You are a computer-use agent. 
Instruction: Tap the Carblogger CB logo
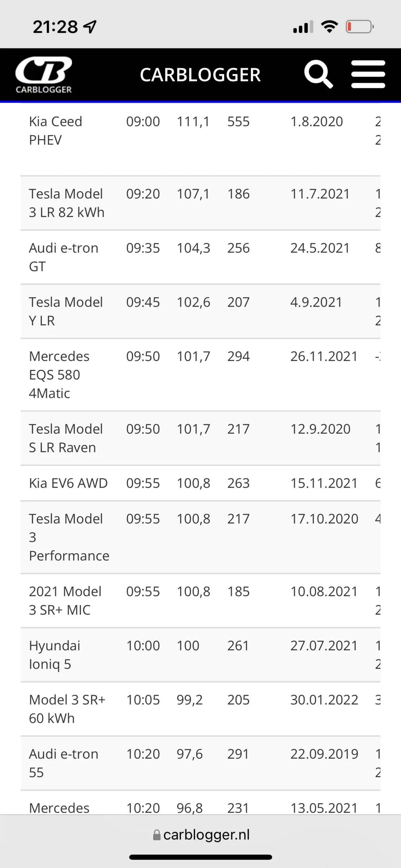(44, 75)
